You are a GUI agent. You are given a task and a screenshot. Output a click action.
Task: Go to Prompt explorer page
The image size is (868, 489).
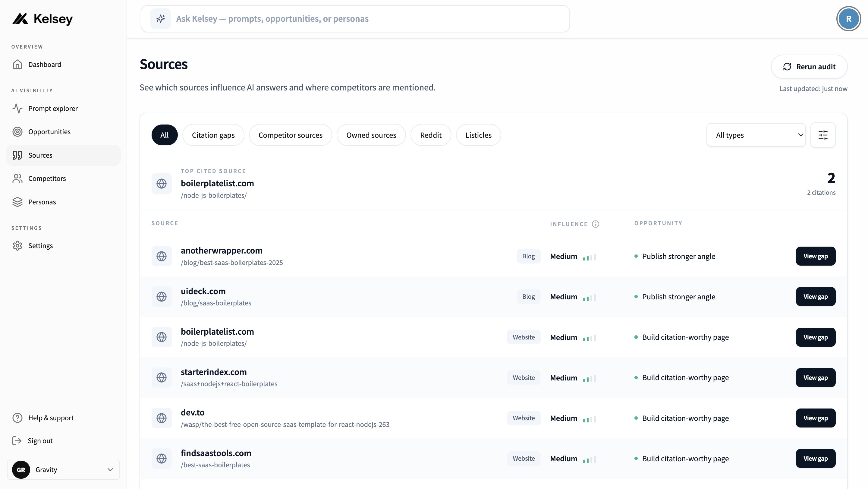(x=63, y=109)
